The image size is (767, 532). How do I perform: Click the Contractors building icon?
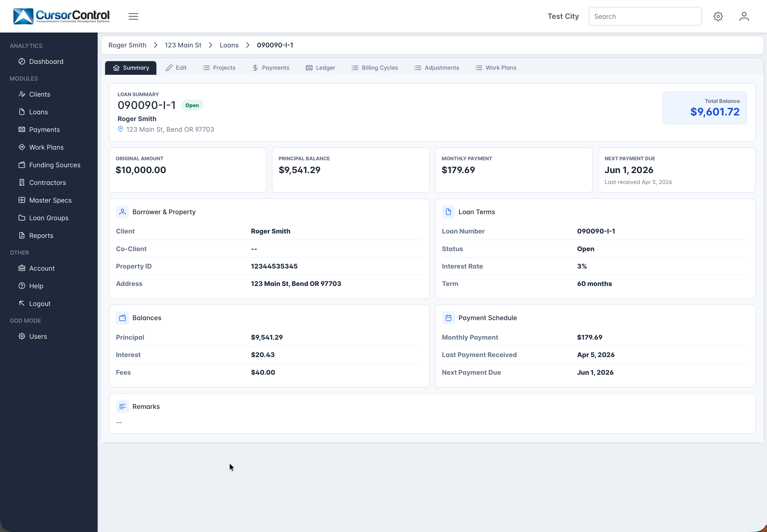coord(22,182)
